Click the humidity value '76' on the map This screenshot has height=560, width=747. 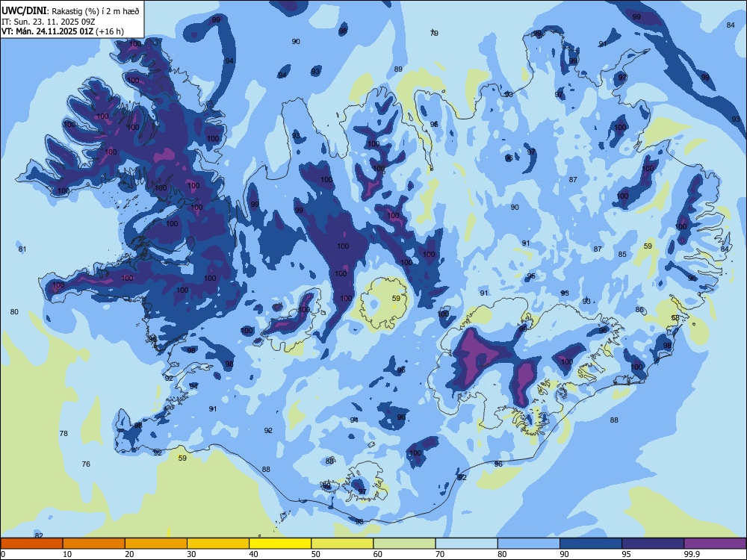pyautogui.click(x=86, y=464)
